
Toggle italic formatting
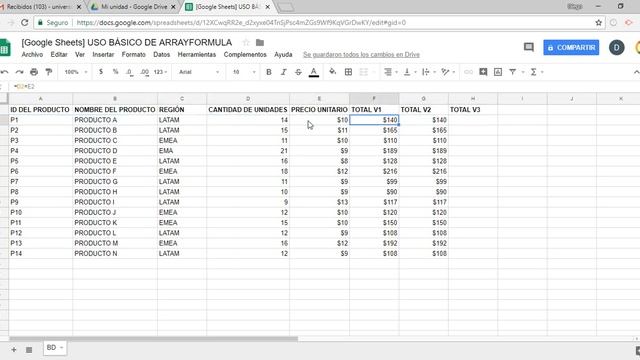(283, 72)
